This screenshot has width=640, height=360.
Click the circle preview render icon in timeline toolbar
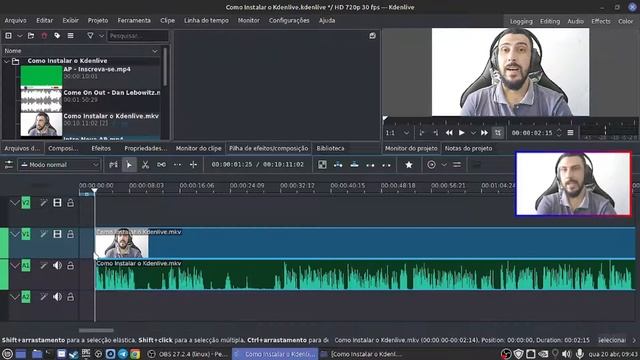click(431, 164)
